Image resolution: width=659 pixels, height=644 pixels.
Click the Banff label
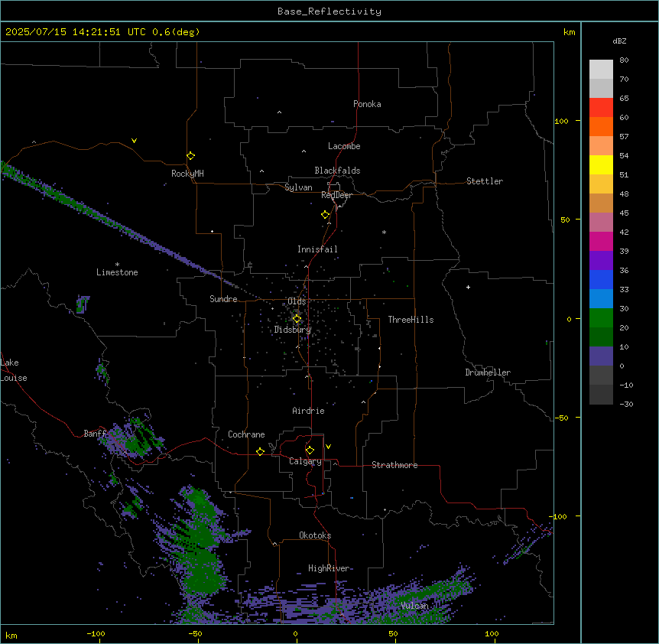click(95, 434)
